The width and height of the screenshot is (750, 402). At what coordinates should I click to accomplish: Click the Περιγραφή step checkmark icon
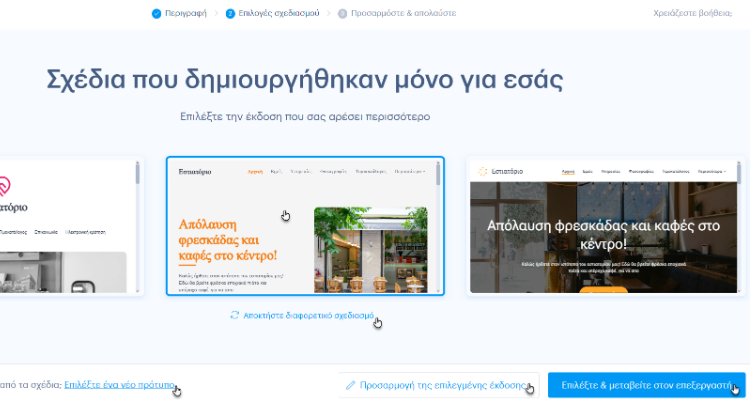[x=156, y=14]
